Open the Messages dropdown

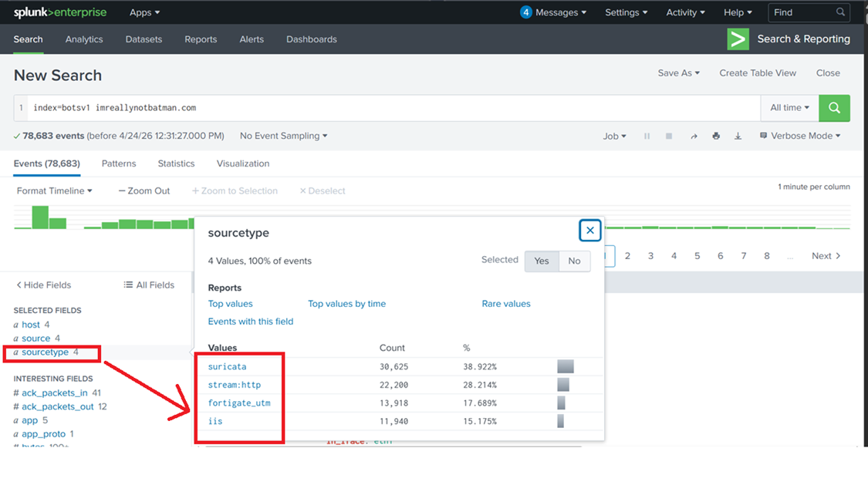tap(561, 12)
